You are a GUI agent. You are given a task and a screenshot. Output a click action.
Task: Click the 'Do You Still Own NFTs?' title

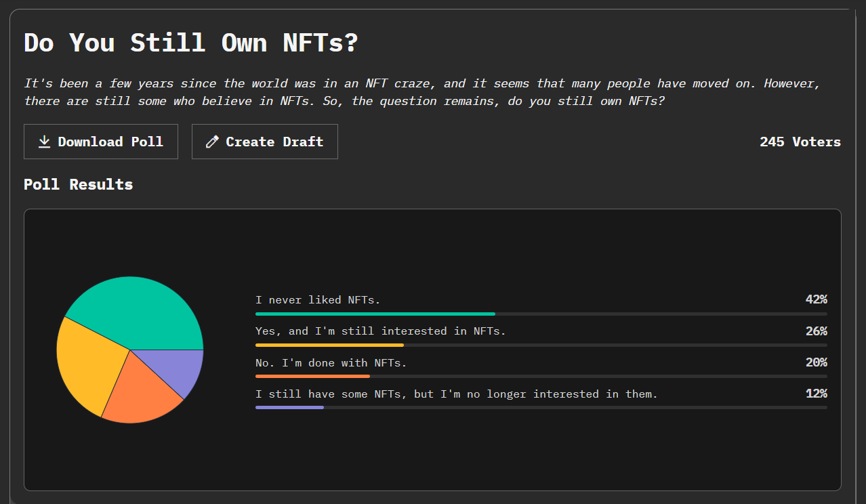pyautogui.click(x=190, y=42)
